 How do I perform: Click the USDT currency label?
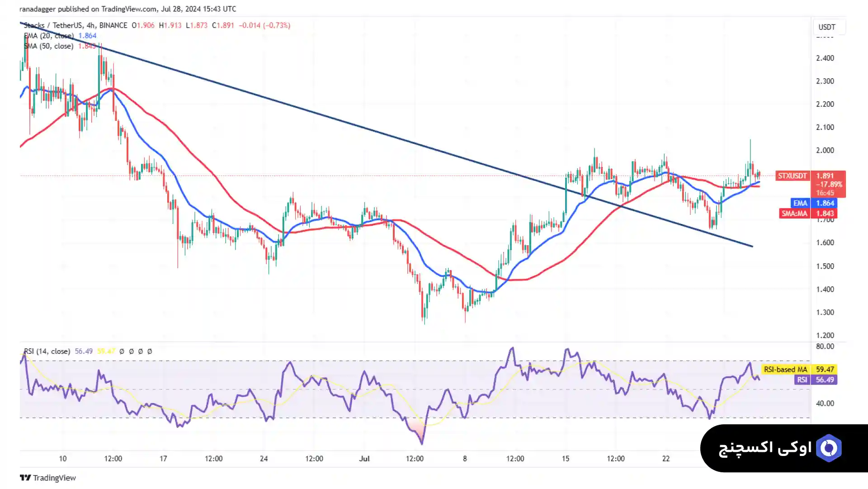[x=827, y=27]
